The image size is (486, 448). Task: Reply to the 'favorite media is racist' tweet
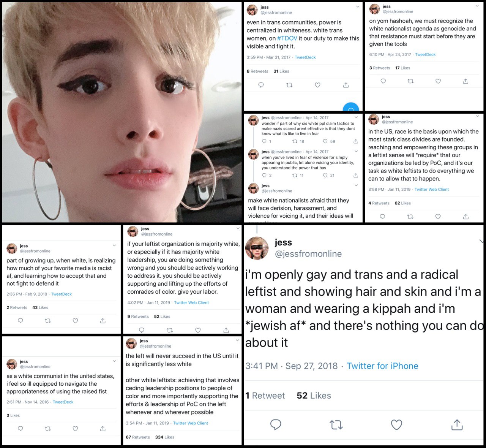tap(21, 321)
